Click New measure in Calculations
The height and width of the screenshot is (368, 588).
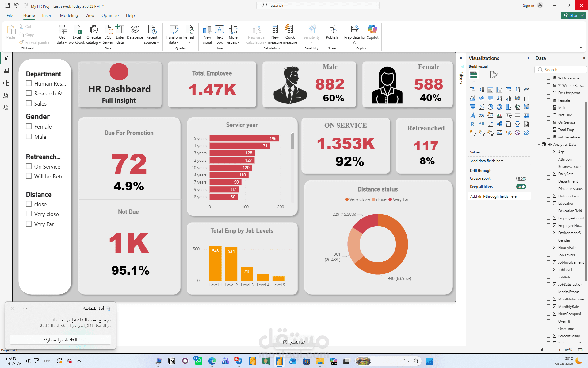click(275, 34)
